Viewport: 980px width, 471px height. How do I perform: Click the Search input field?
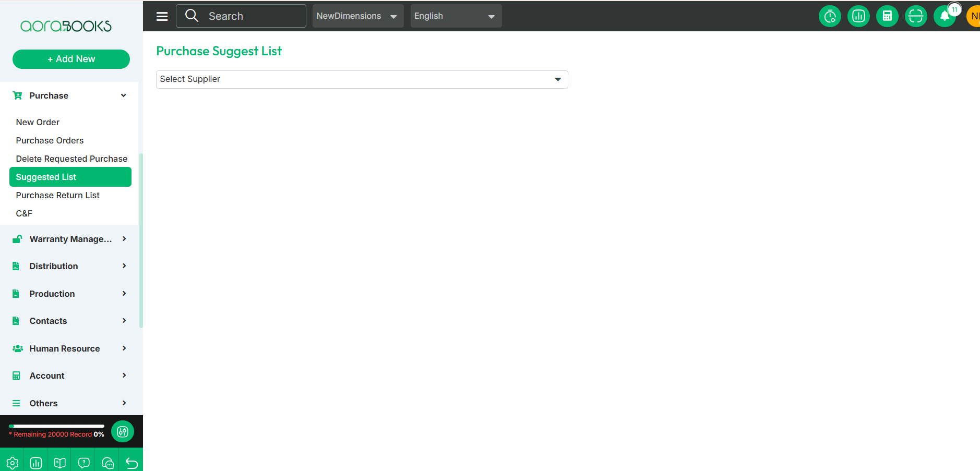(x=241, y=16)
